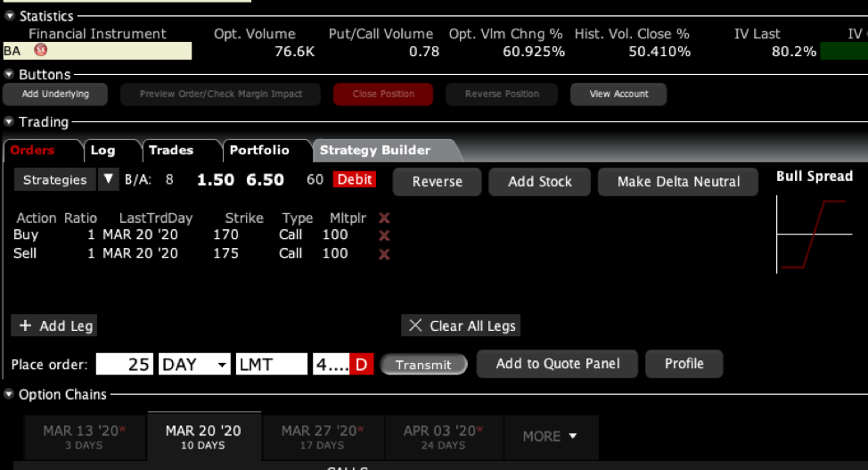Remove the Buy 170 Call leg
Screen dimensions: 868x470
pyautogui.click(x=384, y=235)
